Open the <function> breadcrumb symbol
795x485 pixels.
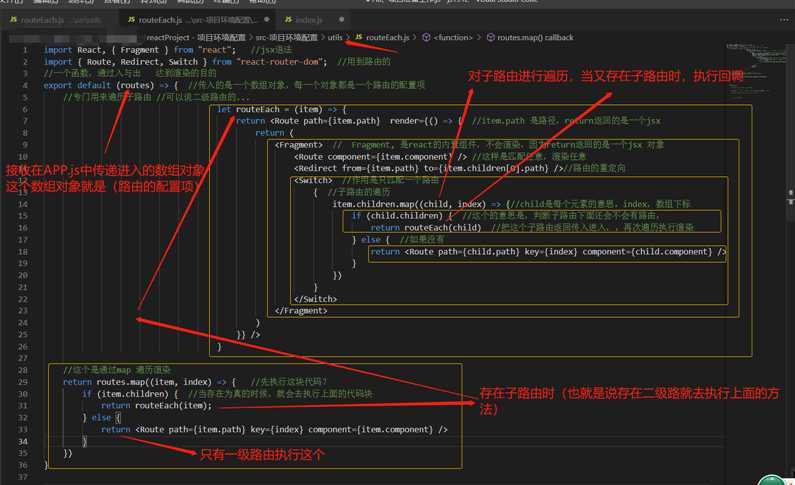(453, 38)
